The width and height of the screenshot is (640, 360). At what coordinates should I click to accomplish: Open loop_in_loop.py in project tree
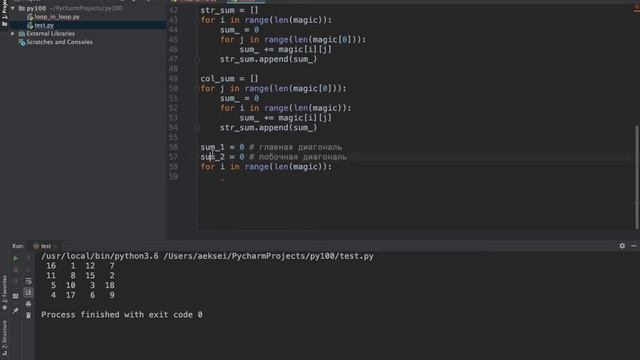57,17
